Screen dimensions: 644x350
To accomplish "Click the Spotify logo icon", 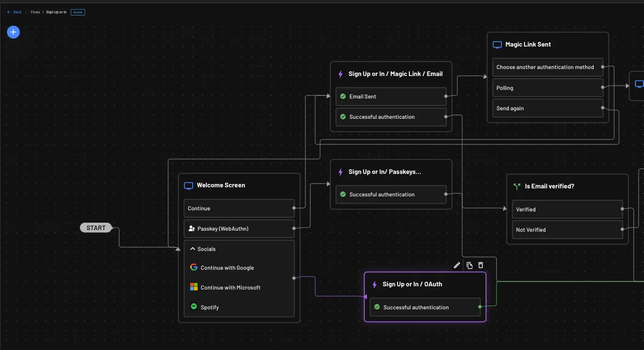I will [194, 307].
